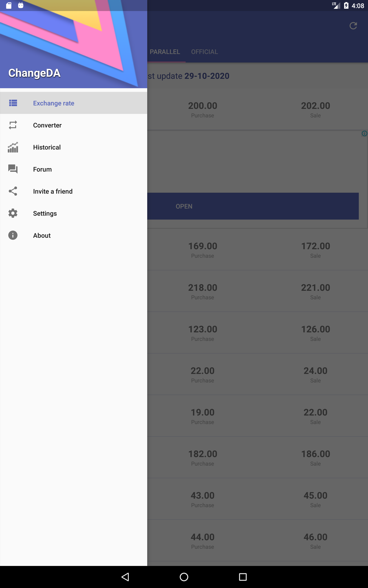Open the Historical menu item
368x588 pixels.
pos(74,147)
